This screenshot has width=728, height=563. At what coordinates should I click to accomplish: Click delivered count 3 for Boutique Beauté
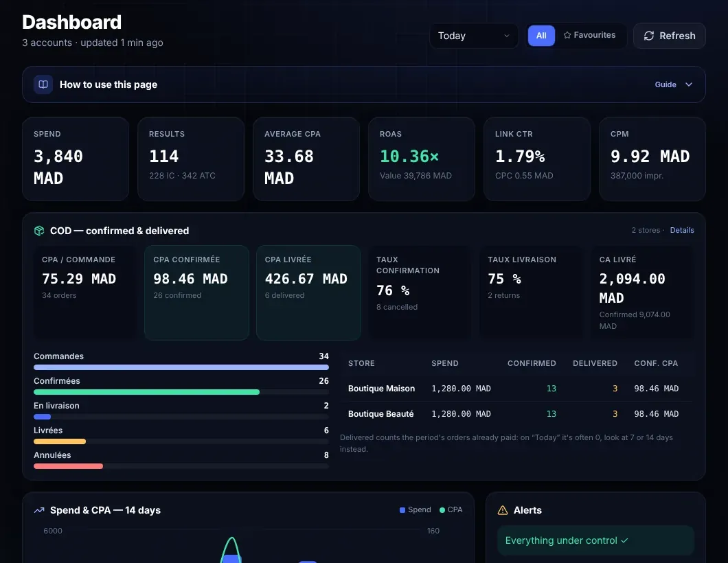pyautogui.click(x=615, y=414)
